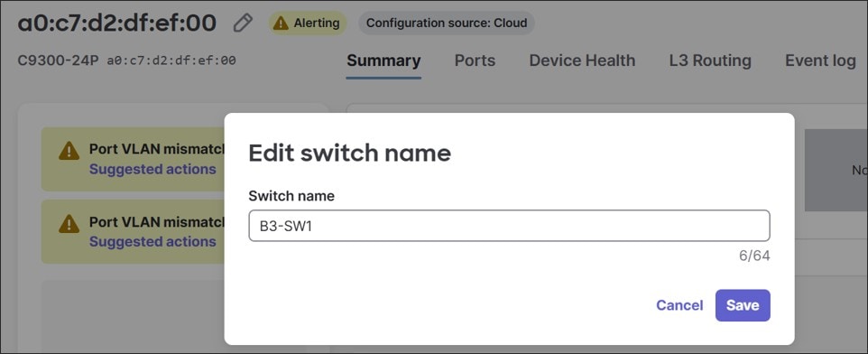Click the Switch name input field
The height and width of the screenshot is (354, 868).
point(509,226)
